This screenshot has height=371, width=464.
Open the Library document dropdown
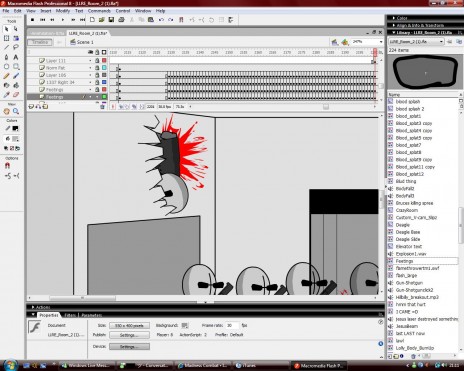pos(441,42)
